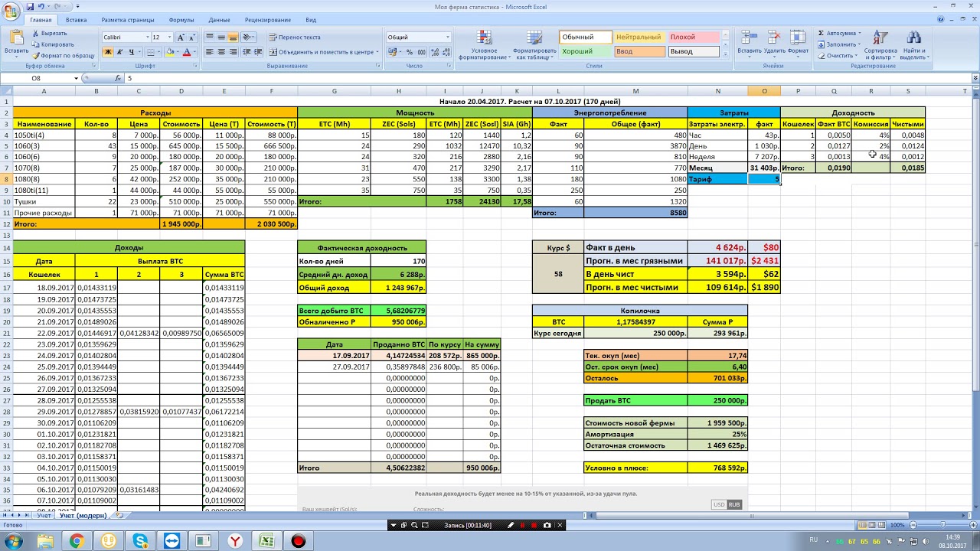Open Формат cells menu
This screenshot has height=551, width=980.
pyautogui.click(x=798, y=43)
